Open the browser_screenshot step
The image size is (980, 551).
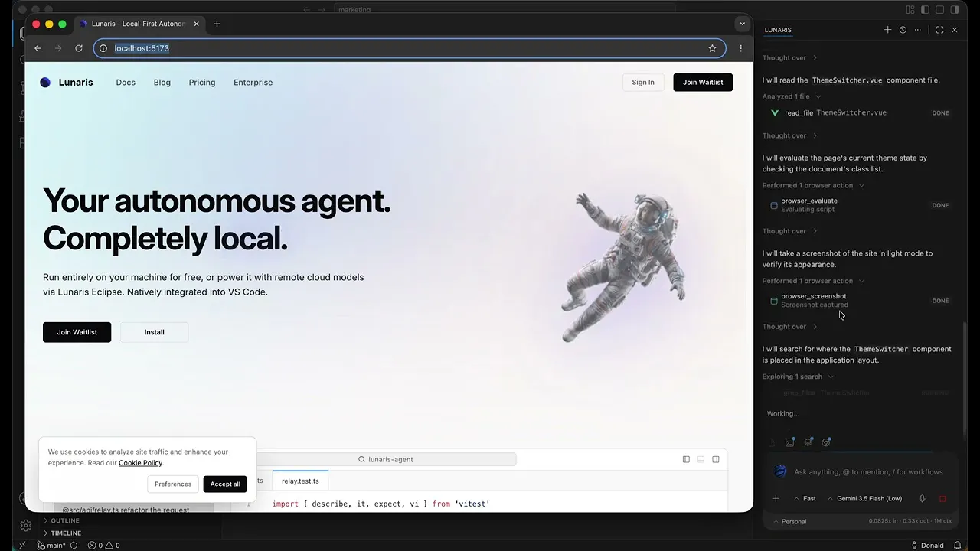[860, 300]
